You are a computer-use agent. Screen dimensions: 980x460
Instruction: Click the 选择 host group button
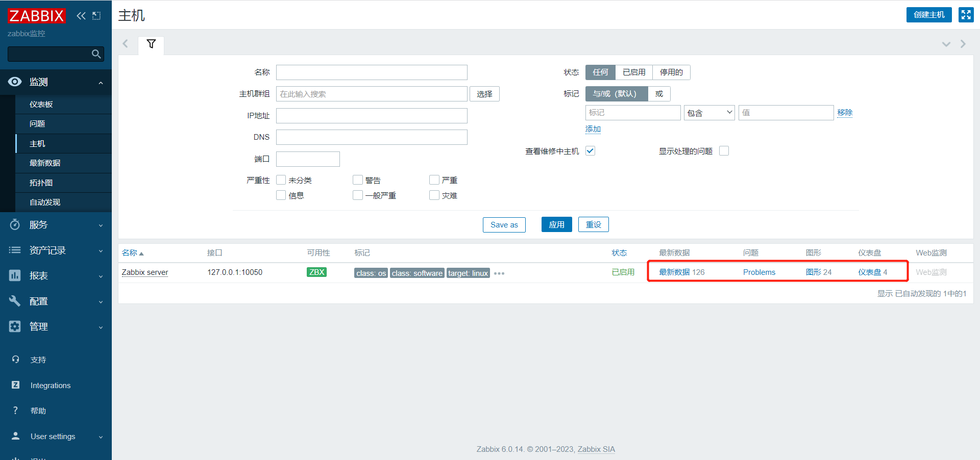484,94
